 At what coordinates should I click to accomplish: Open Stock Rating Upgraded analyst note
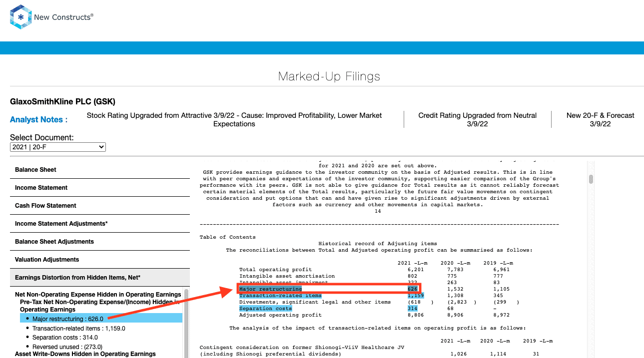pos(234,119)
